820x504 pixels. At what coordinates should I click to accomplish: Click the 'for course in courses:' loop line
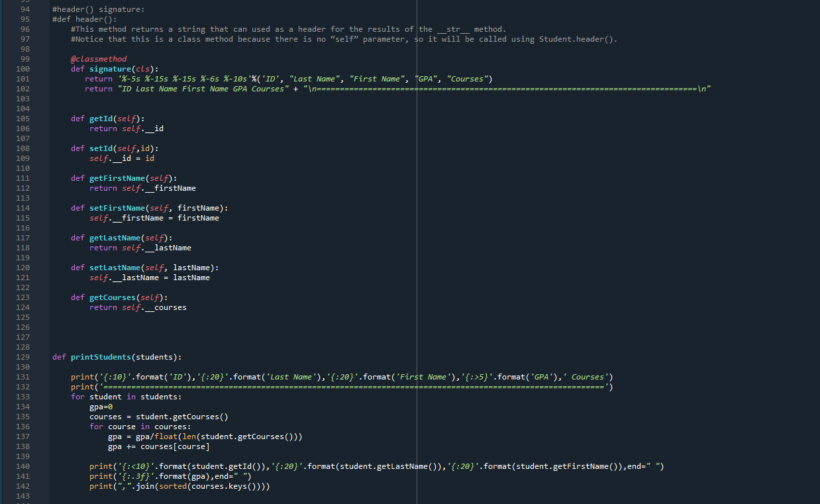(x=140, y=427)
